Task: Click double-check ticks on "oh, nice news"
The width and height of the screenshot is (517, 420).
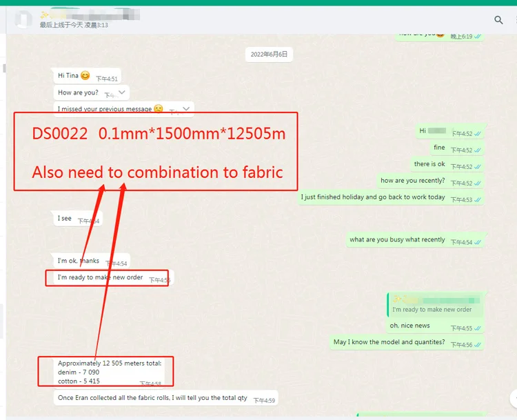Action: pyautogui.click(x=477, y=328)
